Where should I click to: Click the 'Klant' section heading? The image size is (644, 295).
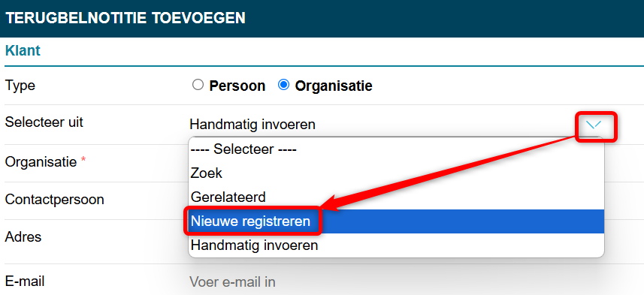[x=23, y=51]
